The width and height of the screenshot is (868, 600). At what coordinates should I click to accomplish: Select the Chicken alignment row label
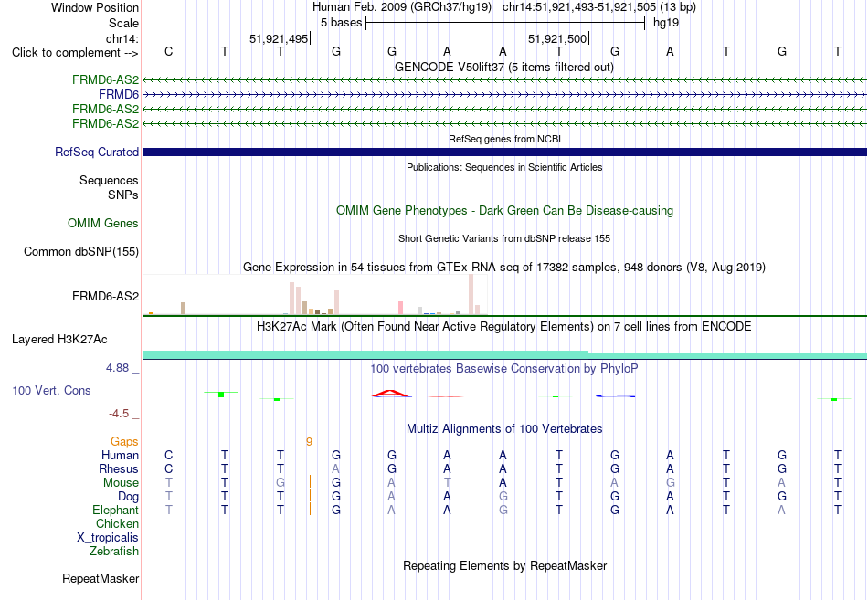[117, 523]
